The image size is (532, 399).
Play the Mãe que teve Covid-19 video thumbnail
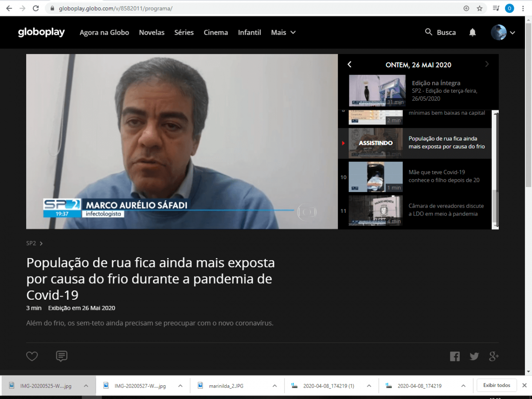376,177
